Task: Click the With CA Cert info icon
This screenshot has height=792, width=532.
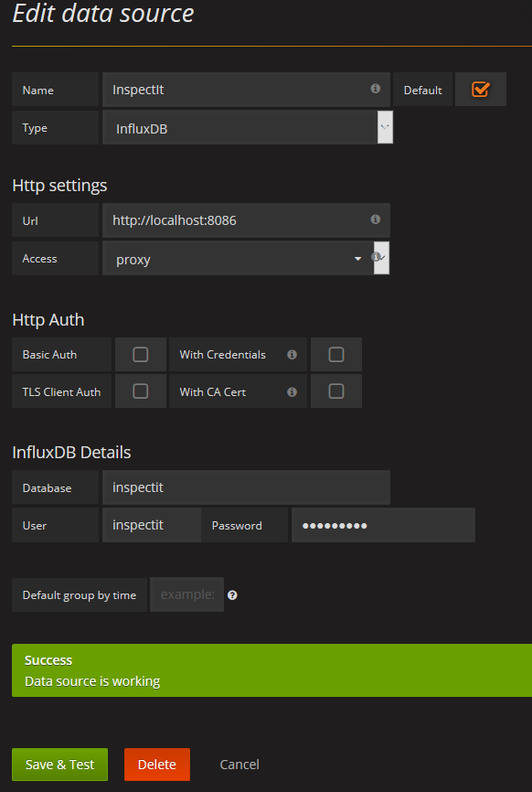Action: [292, 392]
